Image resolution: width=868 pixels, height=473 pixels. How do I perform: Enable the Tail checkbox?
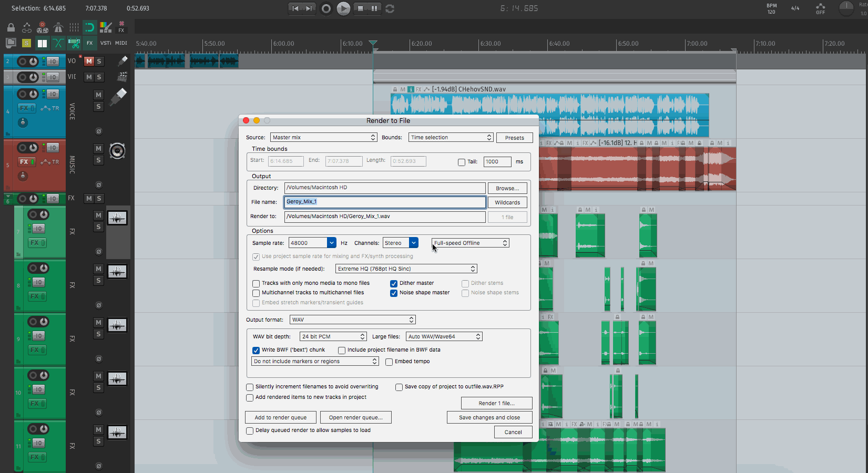coord(462,162)
